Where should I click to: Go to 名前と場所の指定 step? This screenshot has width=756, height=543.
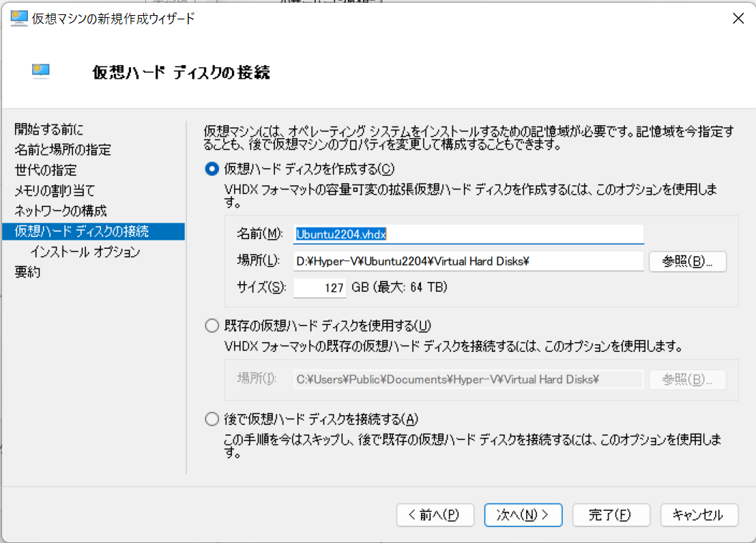click(x=51, y=150)
